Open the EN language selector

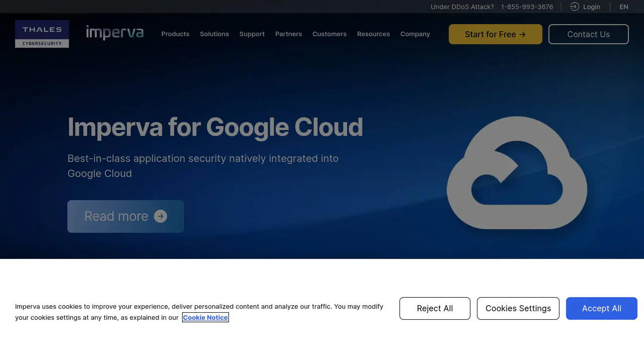tap(624, 7)
